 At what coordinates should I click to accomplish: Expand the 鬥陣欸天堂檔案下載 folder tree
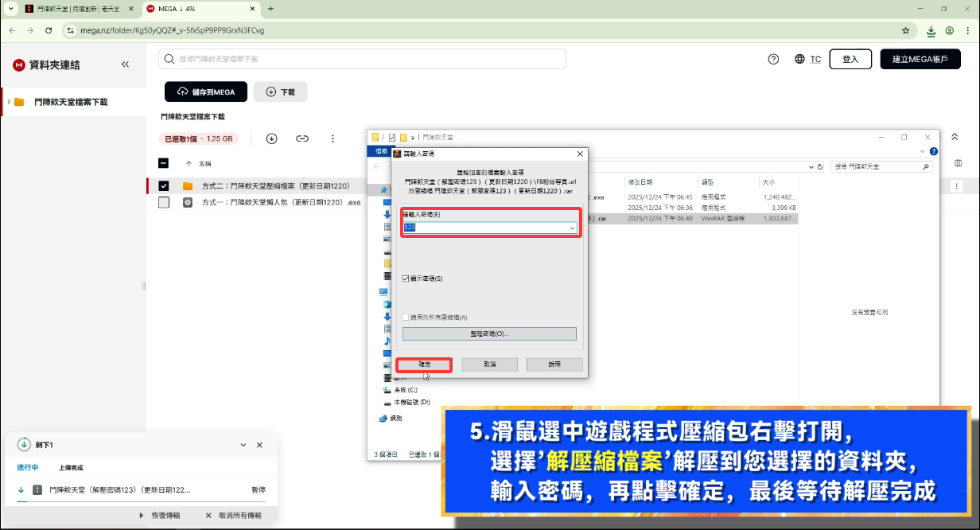(8, 102)
